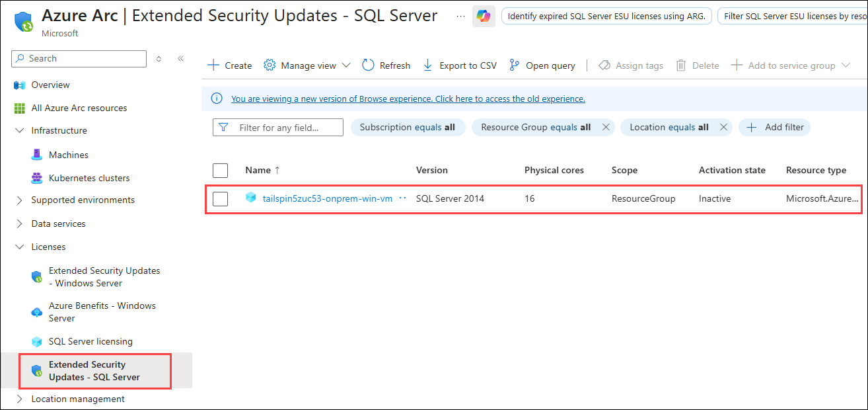Open the Manage view dropdown
868x410 pixels.
point(307,65)
